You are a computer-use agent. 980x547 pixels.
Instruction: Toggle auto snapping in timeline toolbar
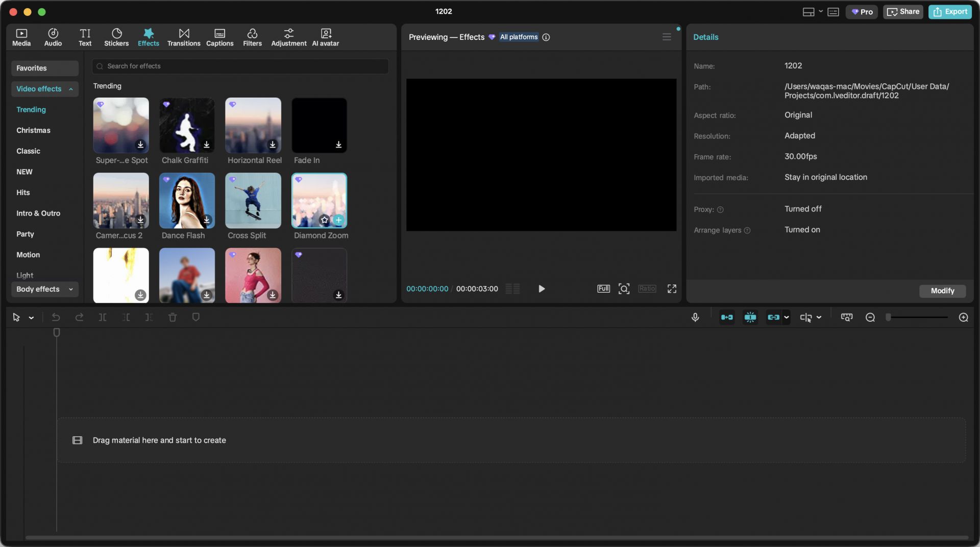750,317
